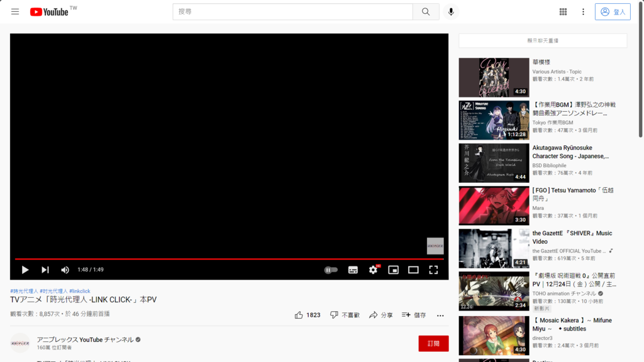Viewport: 644px width, 362px height.
Task: Open アニプレックス YouTube チャンネル channel link
Action: pyautogui.click(x=85, y=339)
